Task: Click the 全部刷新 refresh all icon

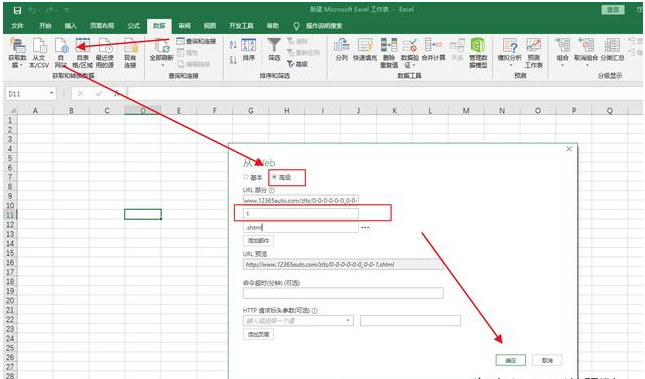Action: (x=161, y=53)
